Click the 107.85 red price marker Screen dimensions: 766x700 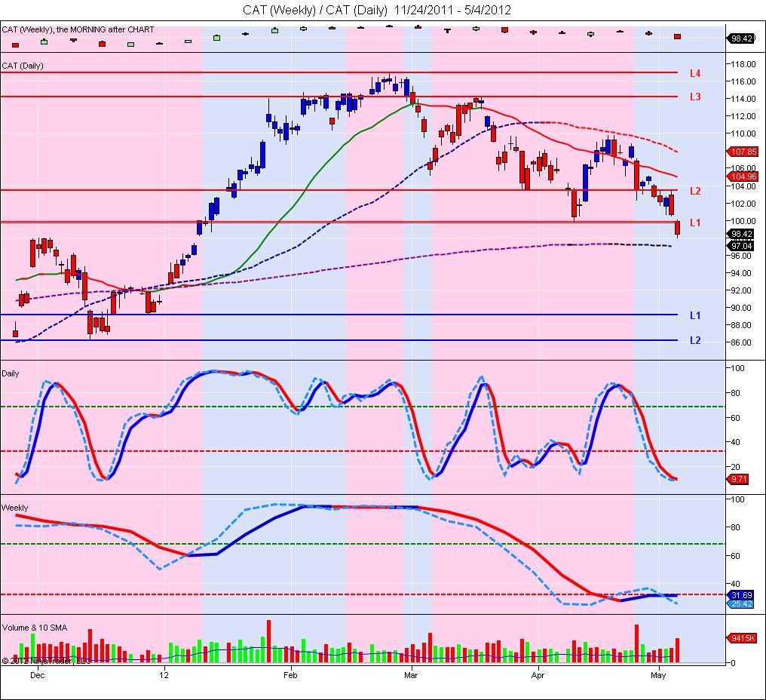pyautogui.click(x=743, y=152)
